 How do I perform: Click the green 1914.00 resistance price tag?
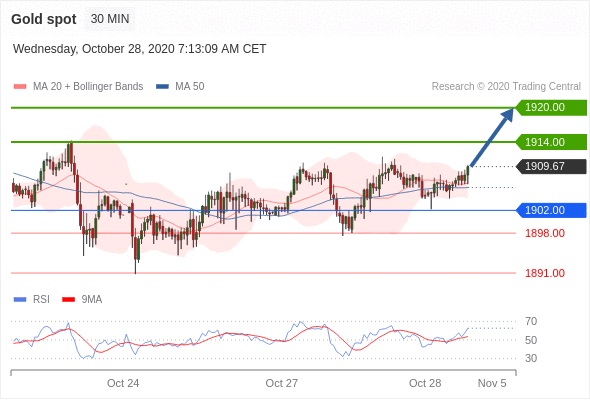click(x=551, y=142)
